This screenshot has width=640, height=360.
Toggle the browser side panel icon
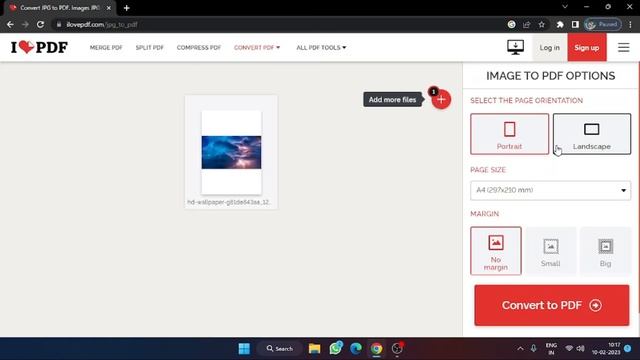(x=575, y=24)
